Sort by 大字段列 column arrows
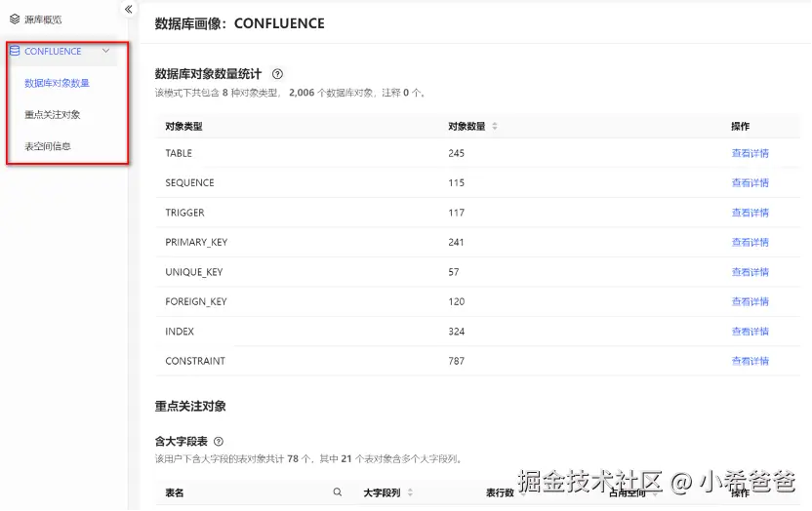812x511 pixels. coord(410,492)
